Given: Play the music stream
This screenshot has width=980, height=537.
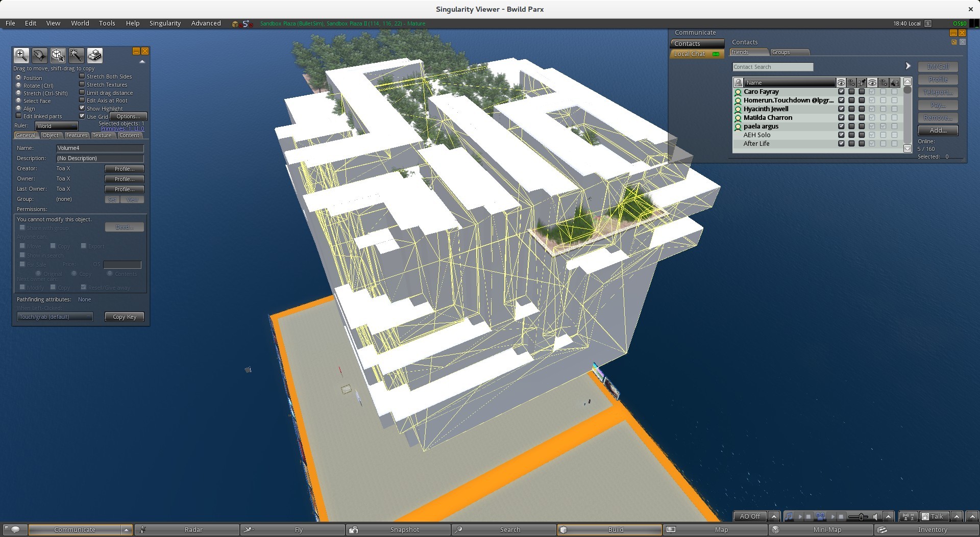Looking at the screenshot, I should 800,517.
